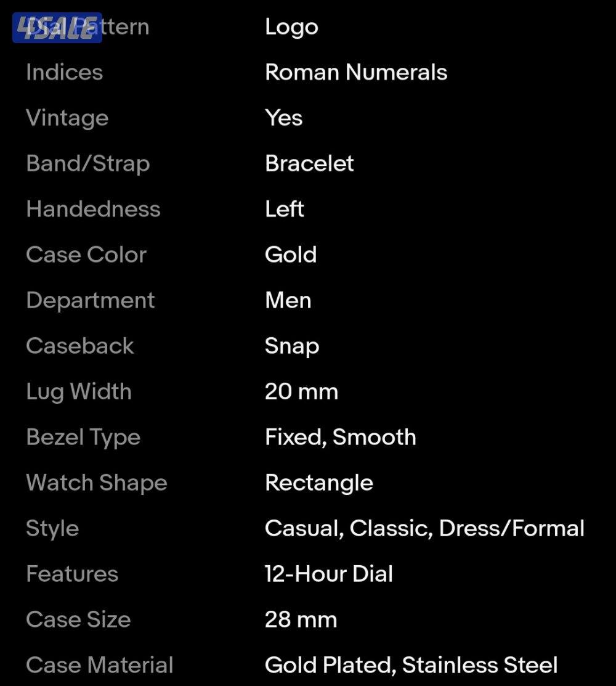Click the "Handedness" row label
This screenshot has height=686, width=616.
(x=93, y=209)
